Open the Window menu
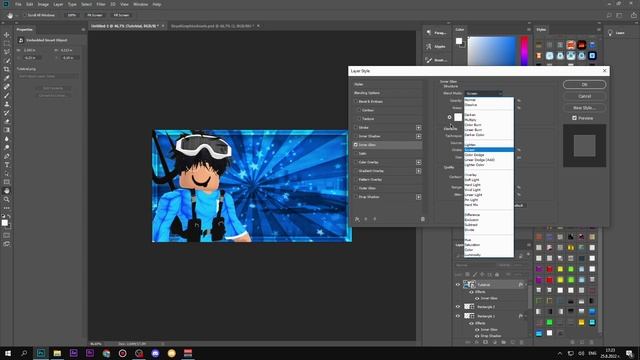This screenshot has height=360, width=640. 140,4
